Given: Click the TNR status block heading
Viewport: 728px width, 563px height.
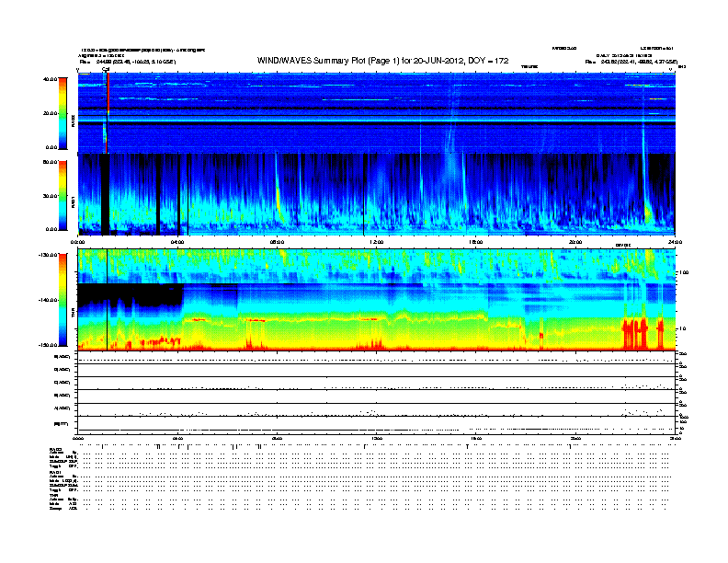Looking at the screenshot, I should click(x=52, y=495).
